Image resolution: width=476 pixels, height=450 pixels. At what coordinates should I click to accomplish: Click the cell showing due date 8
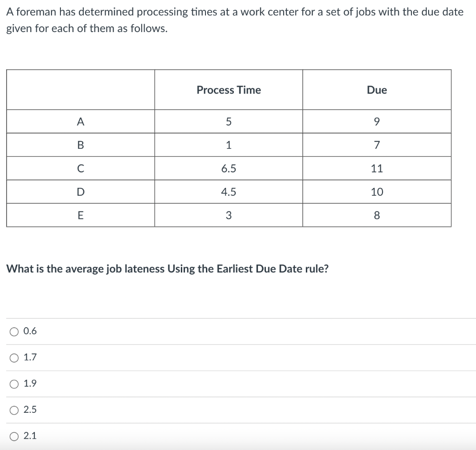377,214
